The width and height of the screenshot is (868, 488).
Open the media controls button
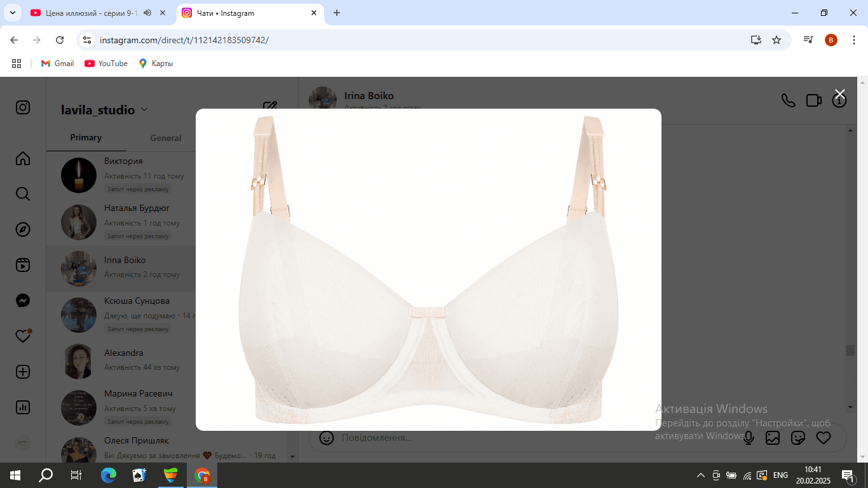pyautogui.click(x=808, y=39)
